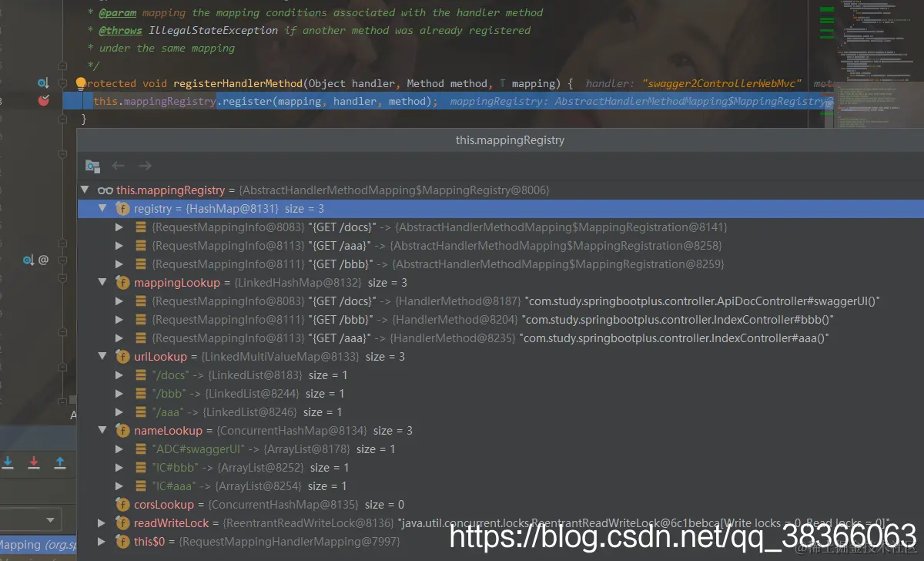Expand the "/aaa" LinkedList@8246 entry
Image resolution: width=924 pixels, height=561 pixels.
(x=119, y=412)
